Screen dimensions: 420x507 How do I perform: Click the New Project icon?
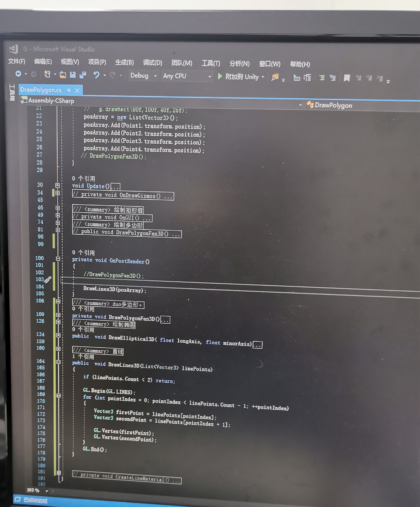(x=47, y=74)
